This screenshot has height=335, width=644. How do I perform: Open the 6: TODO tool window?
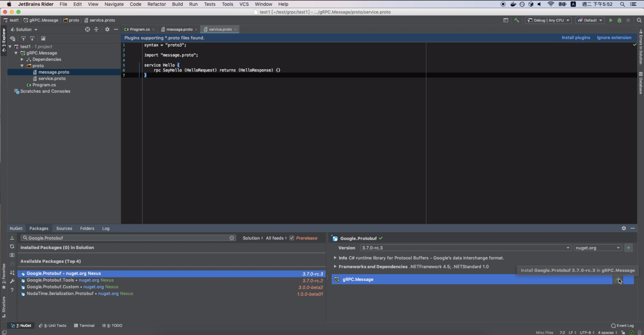coord(112,326)
